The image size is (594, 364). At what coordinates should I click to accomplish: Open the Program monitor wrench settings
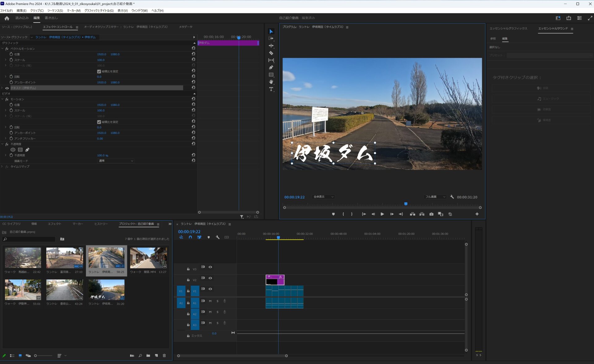[x=452, y=197]
